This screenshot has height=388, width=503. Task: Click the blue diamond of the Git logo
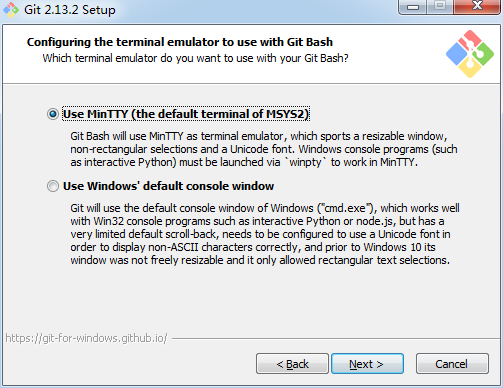[457, 54]
